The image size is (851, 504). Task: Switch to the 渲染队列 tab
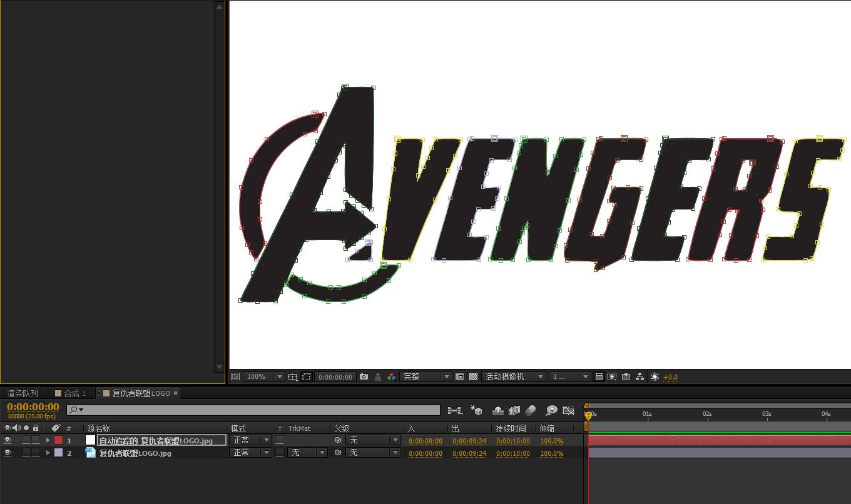click(23, 393)
